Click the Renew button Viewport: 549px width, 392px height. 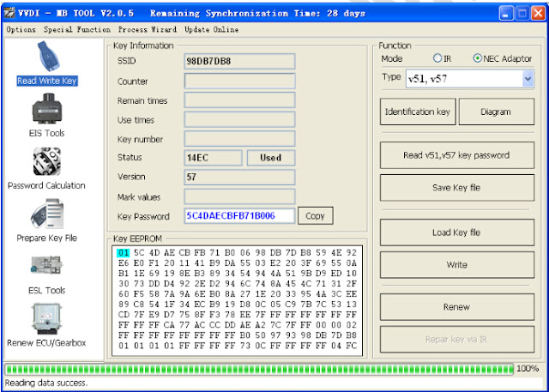pos(457,307)
